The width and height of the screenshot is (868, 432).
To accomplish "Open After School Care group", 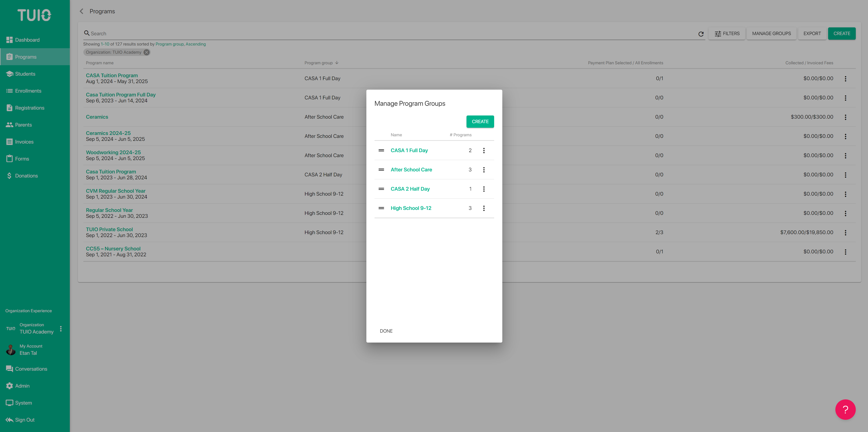I will pos(411,170).
